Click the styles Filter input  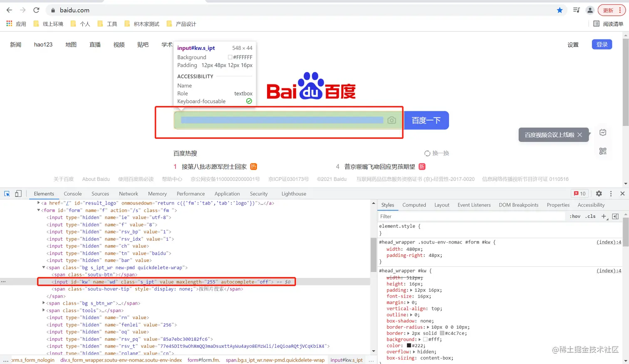point(471,216)
